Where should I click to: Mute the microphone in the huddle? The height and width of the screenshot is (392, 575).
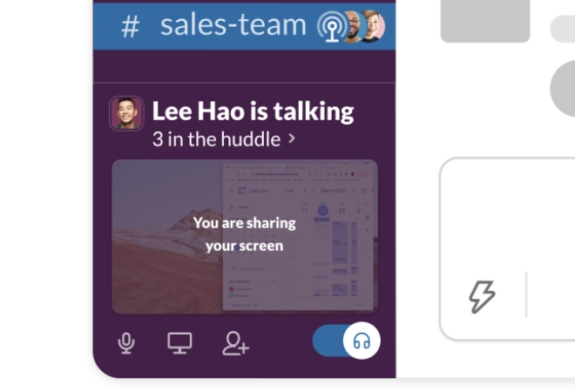[x=126, y=343]
